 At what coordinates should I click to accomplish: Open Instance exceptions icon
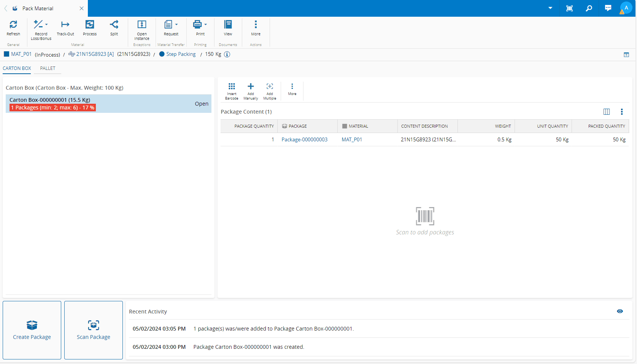[x=142, y=25]
